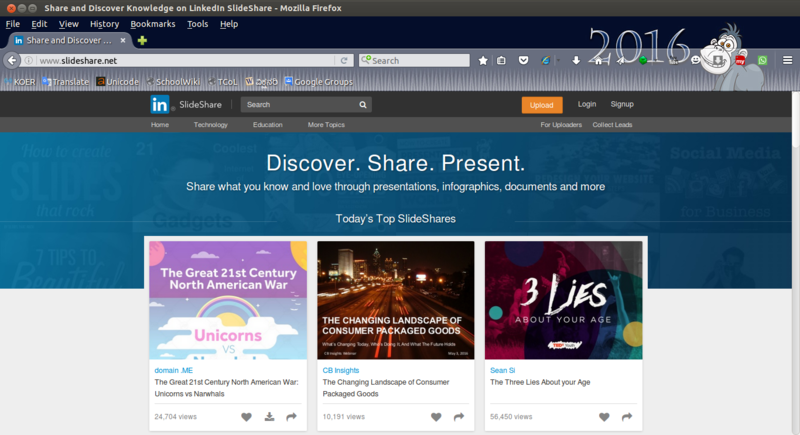The width and height of the screenshot is (800, 435).
Task: Click the paper plane send icon in the toolbar
Action: [x=621, y=61]
